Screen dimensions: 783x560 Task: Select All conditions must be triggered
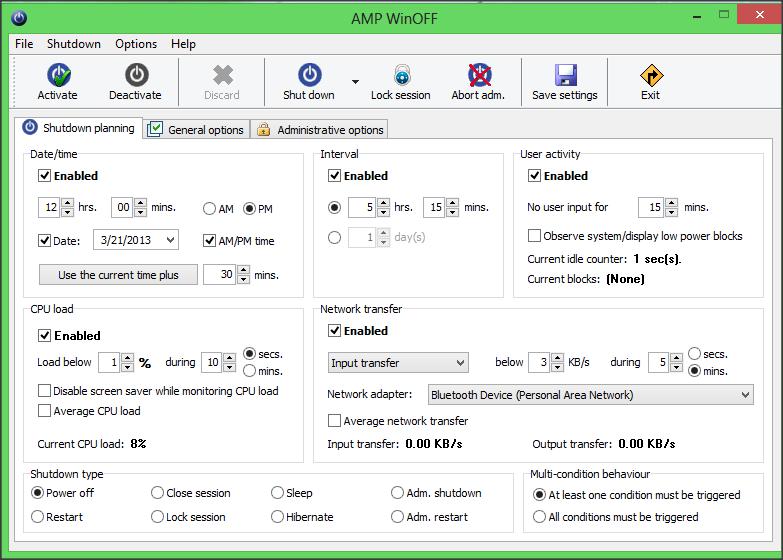click(x=539, y=517)
